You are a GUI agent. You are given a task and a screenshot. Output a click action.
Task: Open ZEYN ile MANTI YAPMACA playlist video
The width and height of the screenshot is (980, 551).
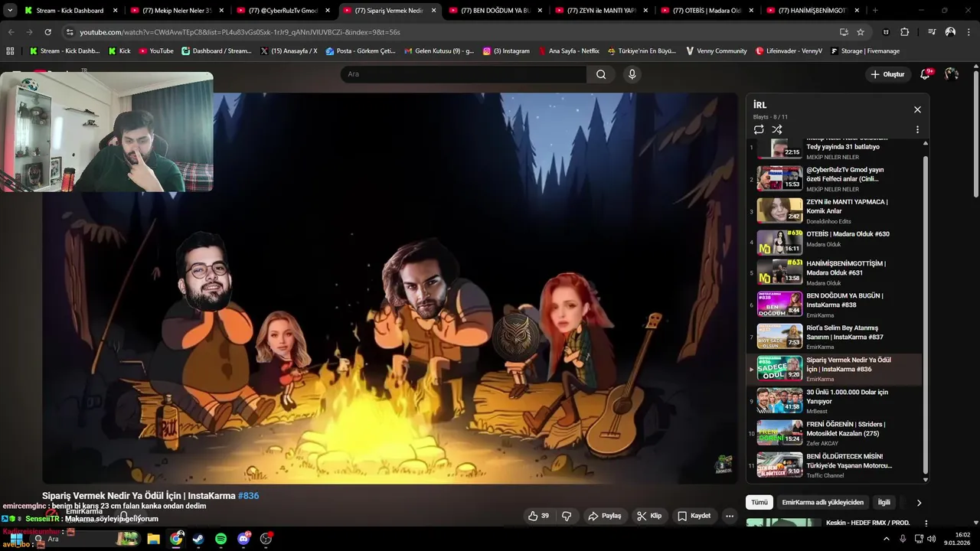(x=835, y=211)
